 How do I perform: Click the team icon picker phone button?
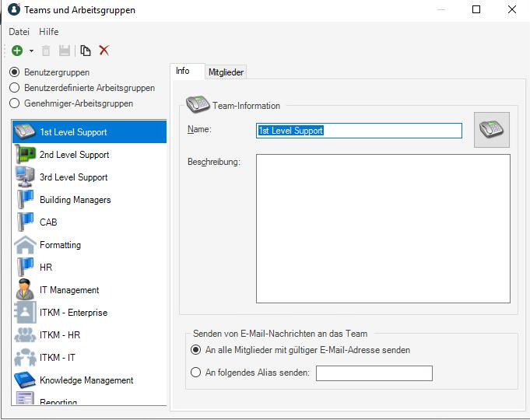click(x=491, y=130)
